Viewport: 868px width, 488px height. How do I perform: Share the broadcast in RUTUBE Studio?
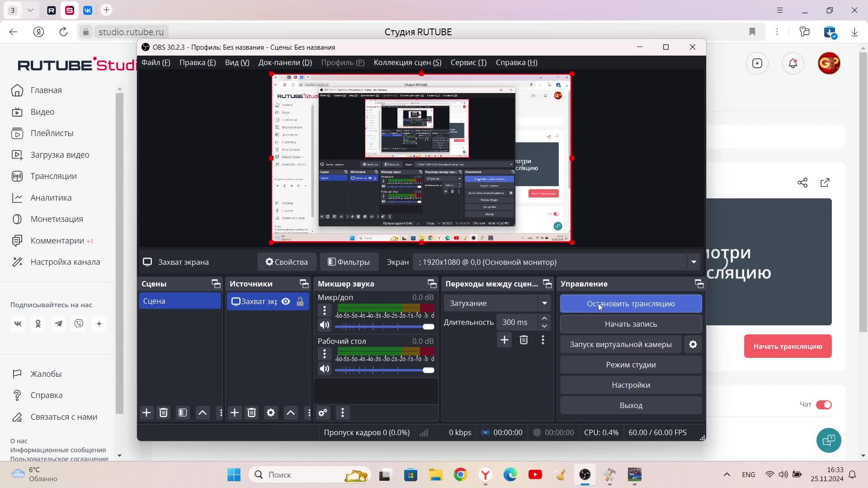pyautogui.click(x=802, y=183)
